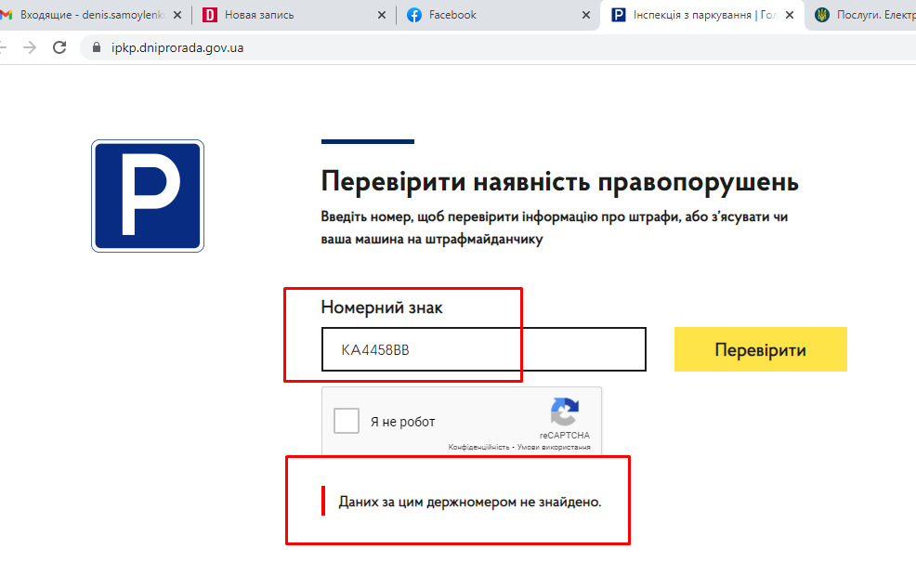This screenshot has width=916, height=588.
Task: Switch to the Facebook tab
Action: pos(498,15)
